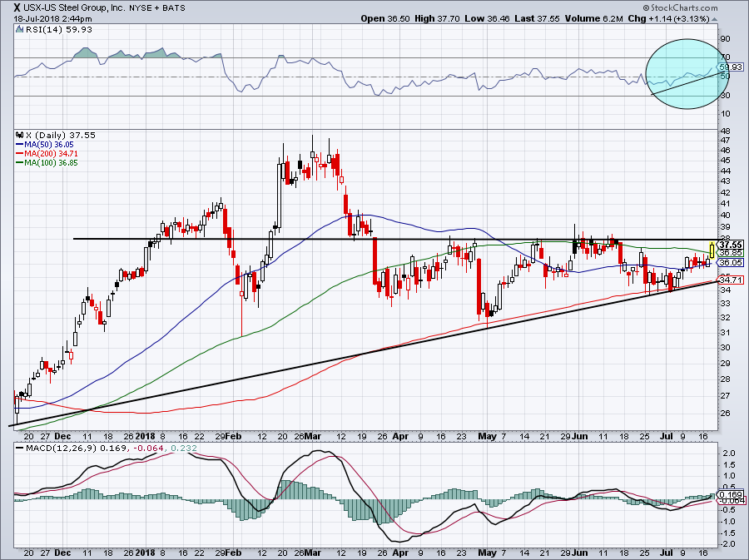This screenshot has width=749, height=560.
Task: Click the 'Chg +1.14 (+3.13%)' value
Action: tap(668, 18)
